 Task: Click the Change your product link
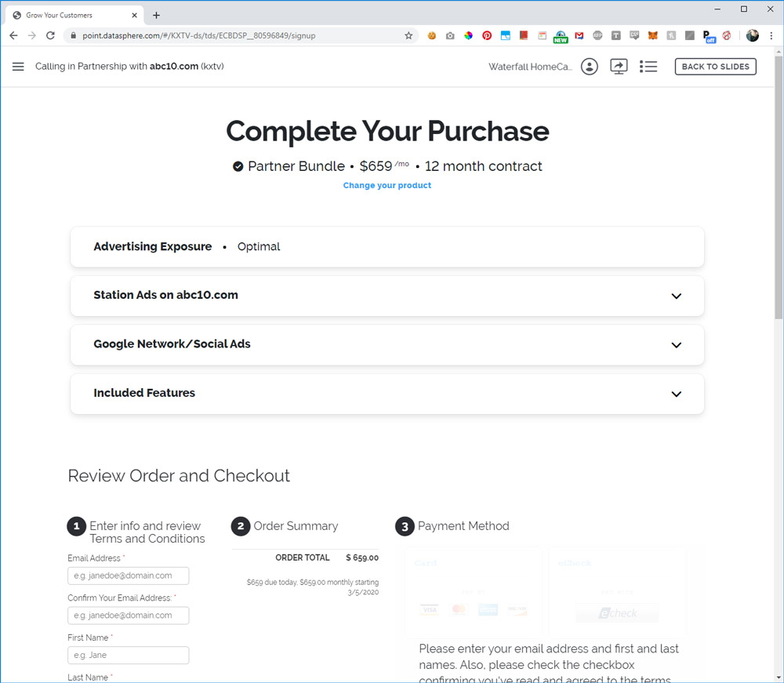387,185
